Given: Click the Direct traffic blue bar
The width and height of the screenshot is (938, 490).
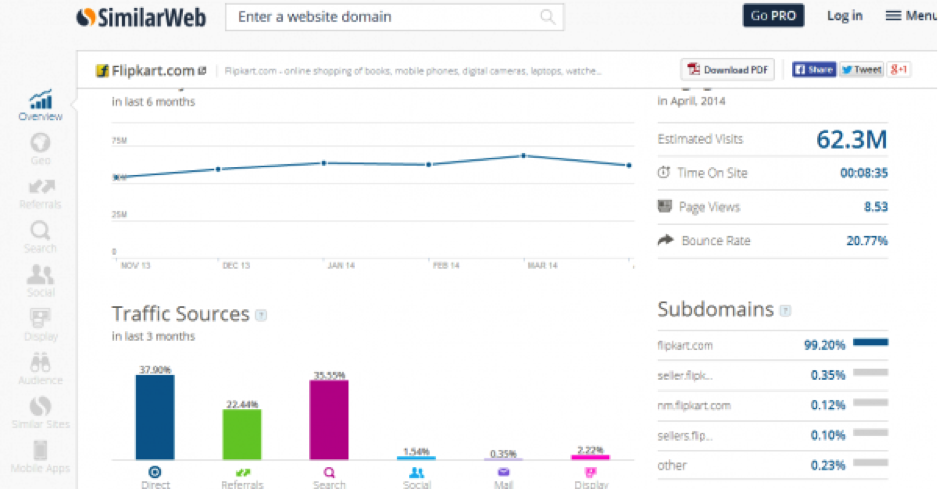Looking at the screenshot, I should (x=155, y=416).
